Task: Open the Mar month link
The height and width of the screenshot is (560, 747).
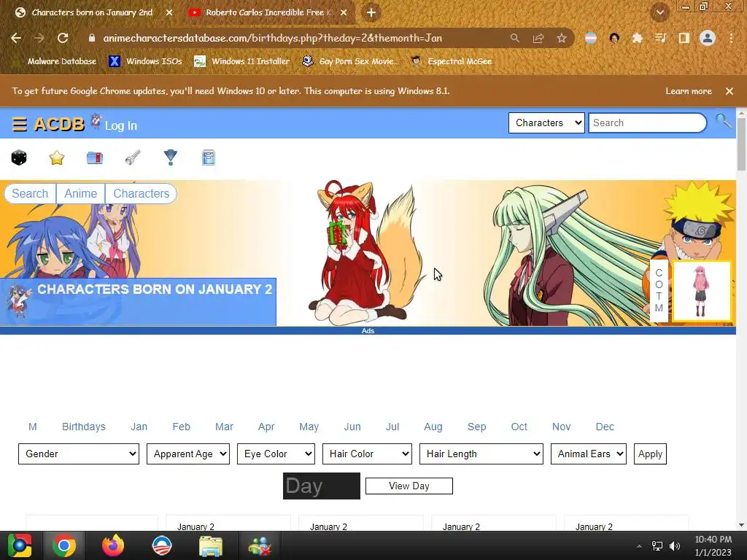Action: click(x=224, y=427)
